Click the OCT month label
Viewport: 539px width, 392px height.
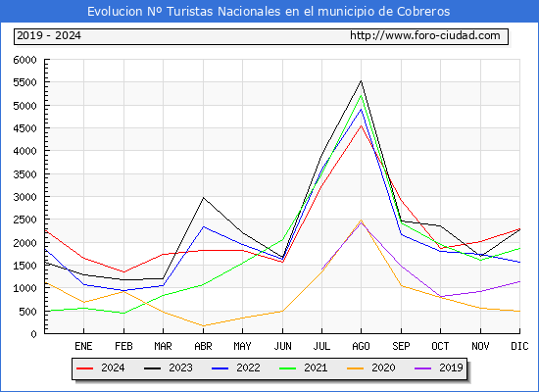tap(440, 346)
